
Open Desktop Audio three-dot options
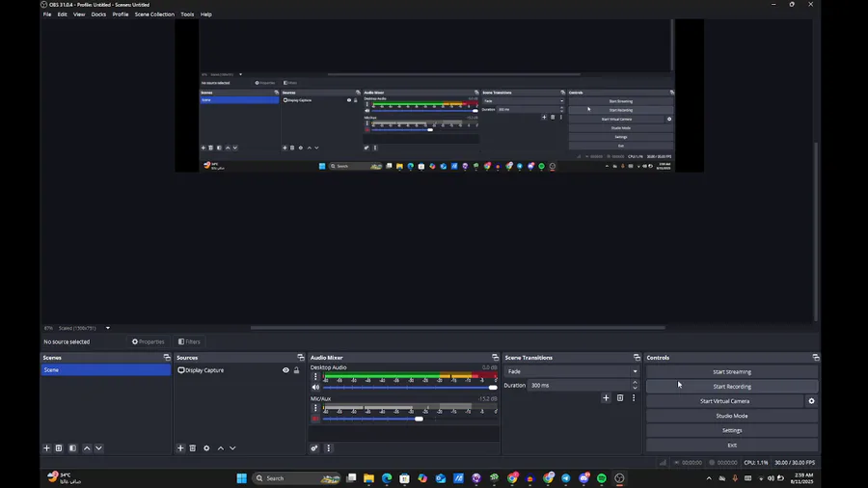point(315,377)
